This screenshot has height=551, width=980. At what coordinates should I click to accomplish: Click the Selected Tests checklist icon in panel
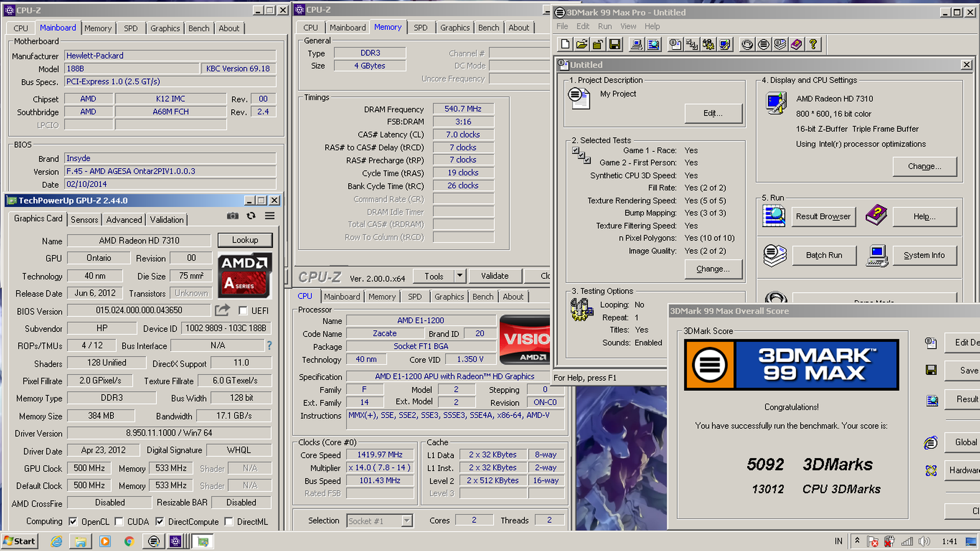point(581,155)
